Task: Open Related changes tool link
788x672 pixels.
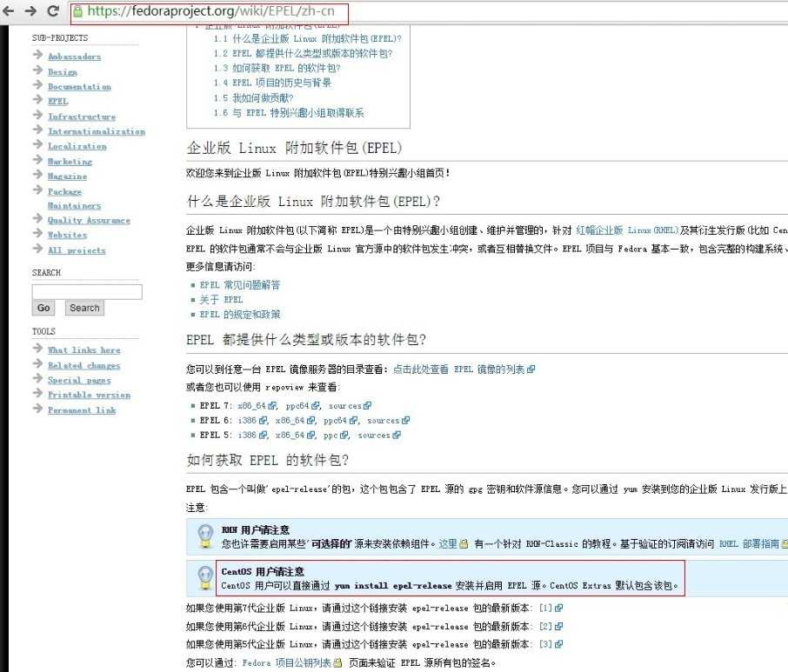Action: click(x=83, y=366)
